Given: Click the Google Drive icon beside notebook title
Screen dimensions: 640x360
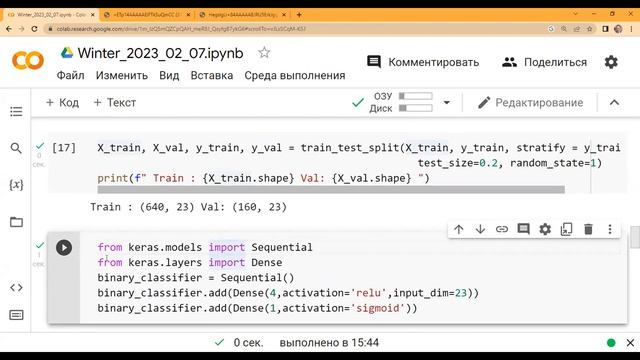Looking at the screenshot, I should (x=67, y=53).
